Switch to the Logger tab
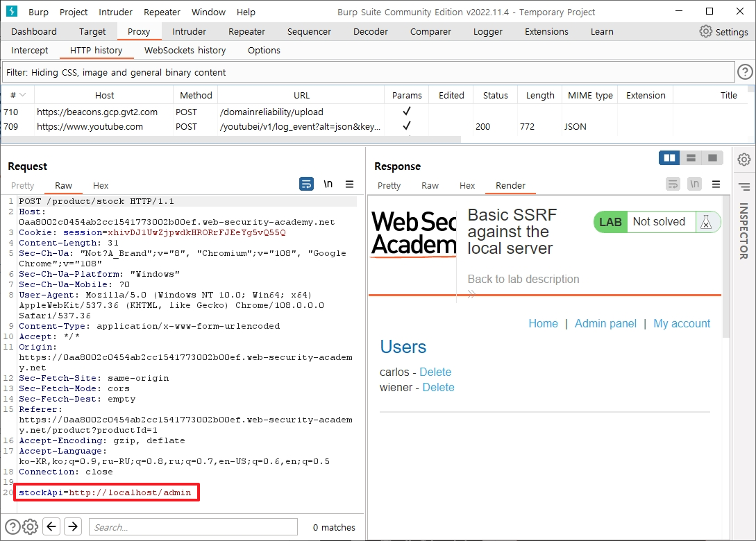This screenshot has width=756, height=541. point(487,31)
